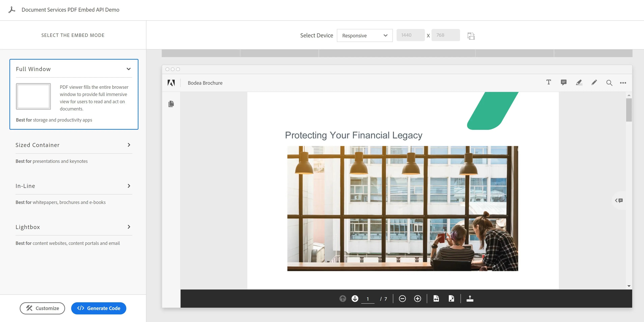The height and width of the screenshot is (322, 644).
Task: Open the search magnifier in viewer
Action: [609, 83]
